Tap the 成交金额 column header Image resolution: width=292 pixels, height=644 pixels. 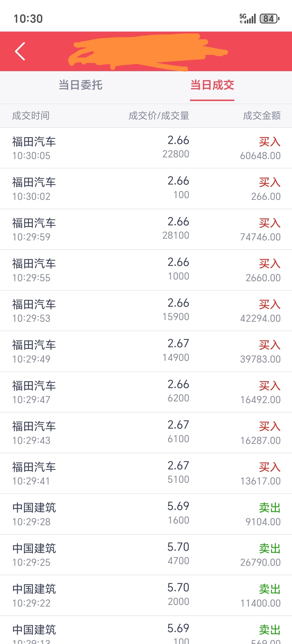(x=262, y=116)
